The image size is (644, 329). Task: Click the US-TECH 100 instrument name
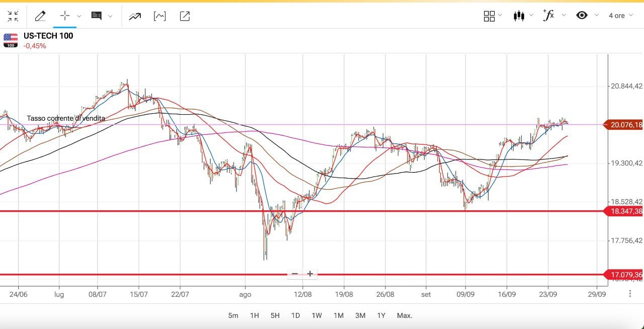48,36
